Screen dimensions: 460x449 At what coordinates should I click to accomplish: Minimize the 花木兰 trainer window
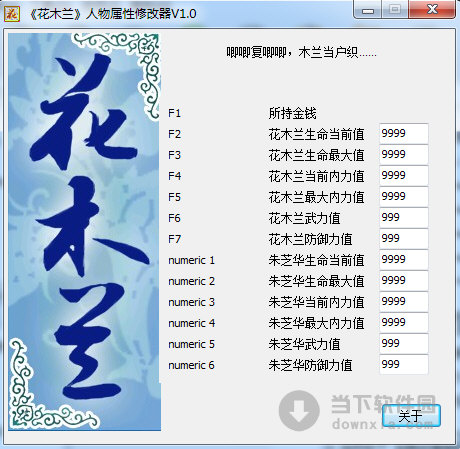pyautogui.click(x=367, y=10)
